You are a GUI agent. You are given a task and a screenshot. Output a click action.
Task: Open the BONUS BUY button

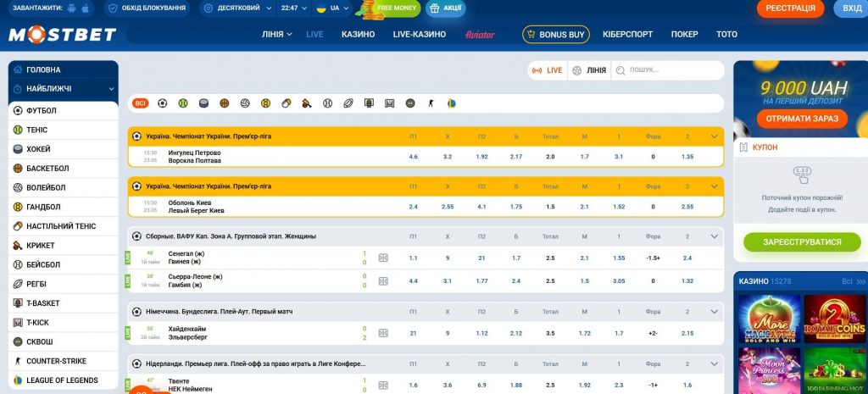556,34
